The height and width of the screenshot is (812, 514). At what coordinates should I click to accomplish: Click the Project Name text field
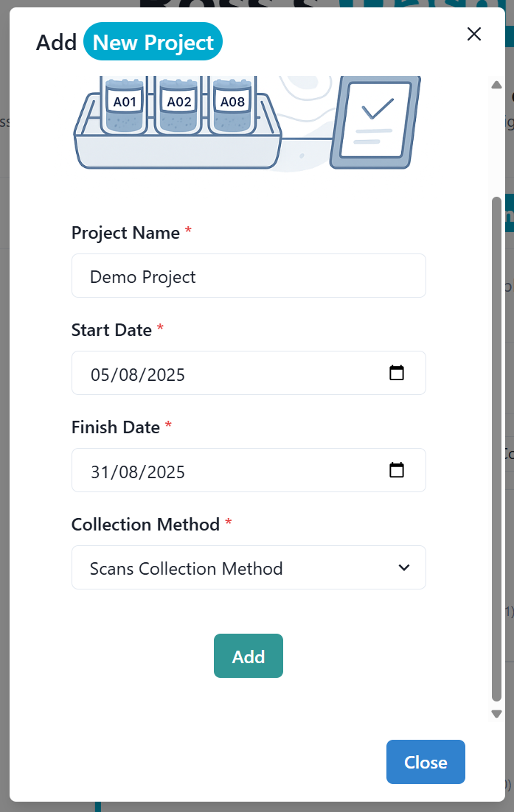249,276
